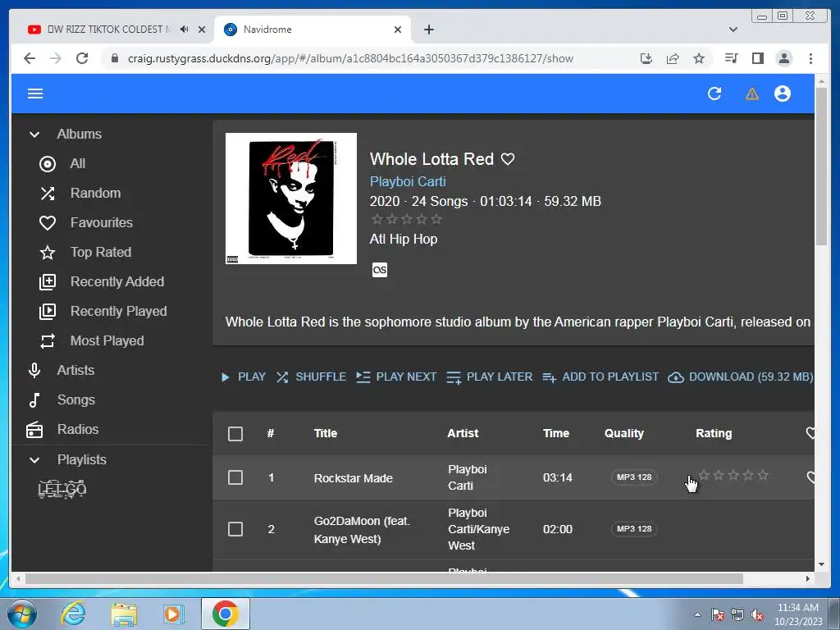Open the LETSGO playlist in the sidebar
This screenshot has width=840, height=630.
coord(62,489)
